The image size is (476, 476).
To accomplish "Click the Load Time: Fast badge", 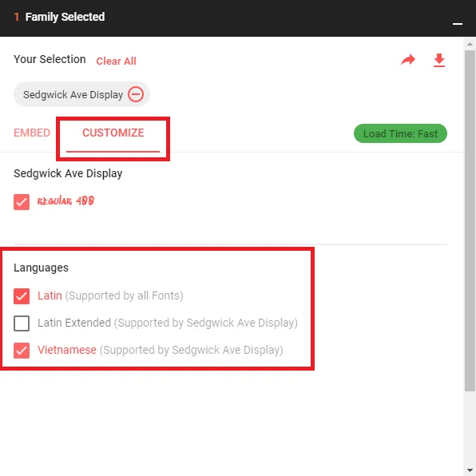I will point(400,133).
